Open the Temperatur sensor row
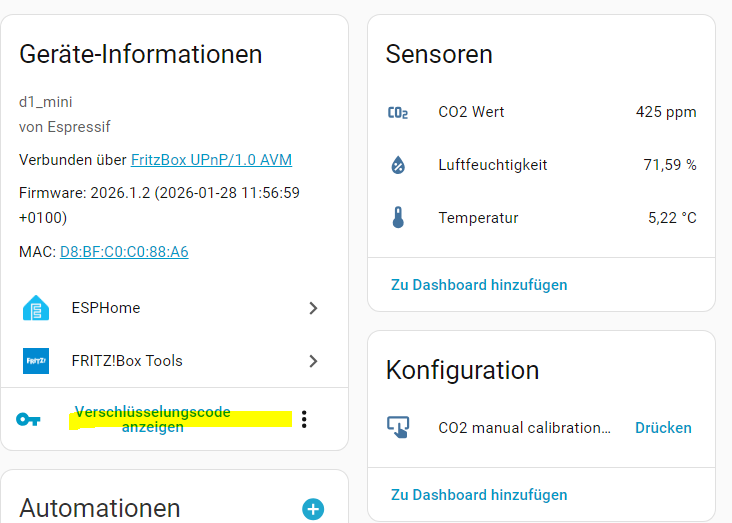 click(541, 218)
